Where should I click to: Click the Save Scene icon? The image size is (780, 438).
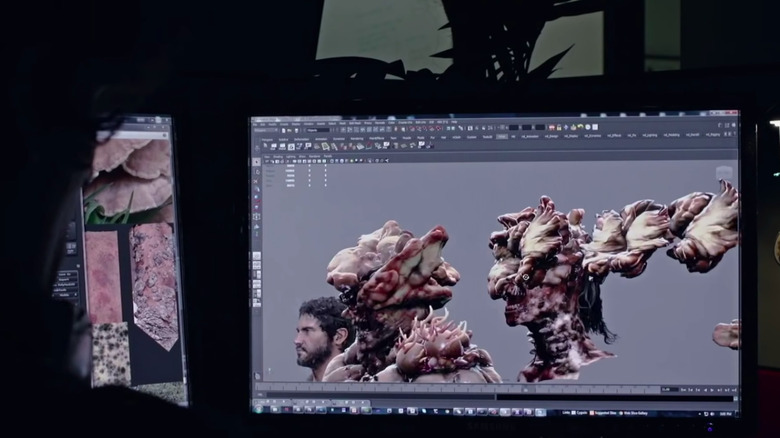pyautogui.click(x=296, y=130)
